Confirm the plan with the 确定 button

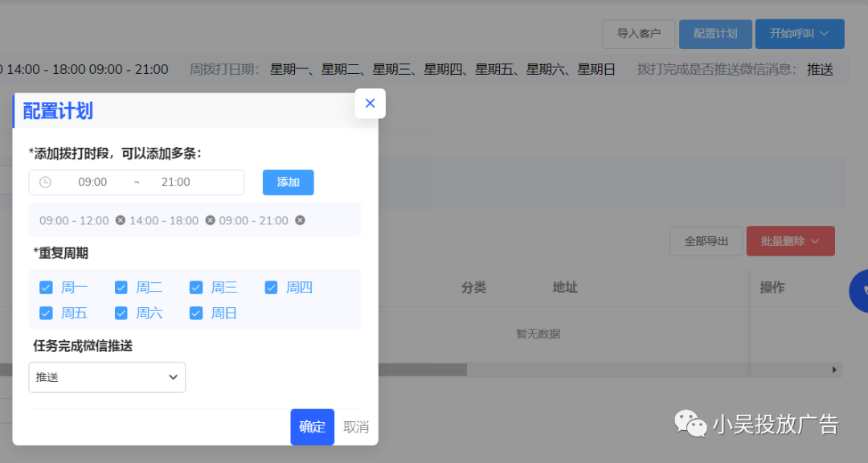[x=312, y=427]
